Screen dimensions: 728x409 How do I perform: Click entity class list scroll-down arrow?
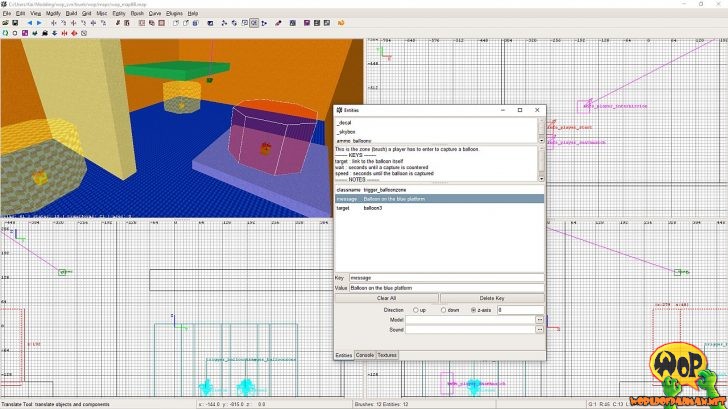point(543,142)
